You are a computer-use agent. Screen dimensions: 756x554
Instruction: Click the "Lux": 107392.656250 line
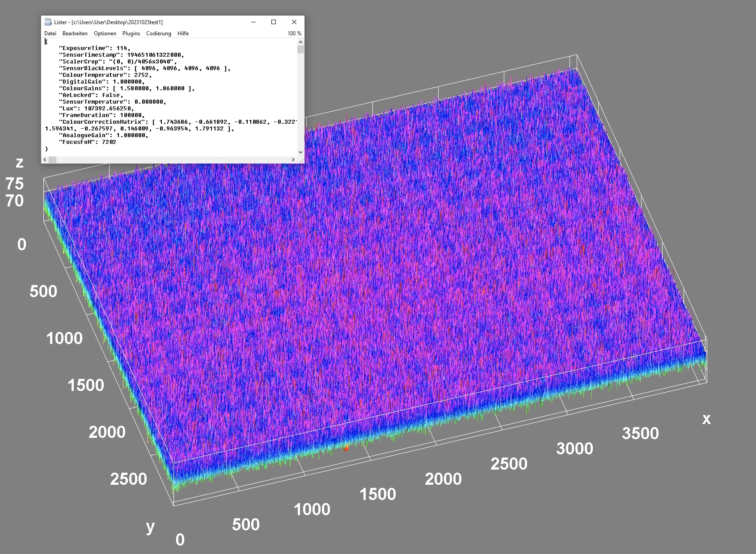point(97,109)
